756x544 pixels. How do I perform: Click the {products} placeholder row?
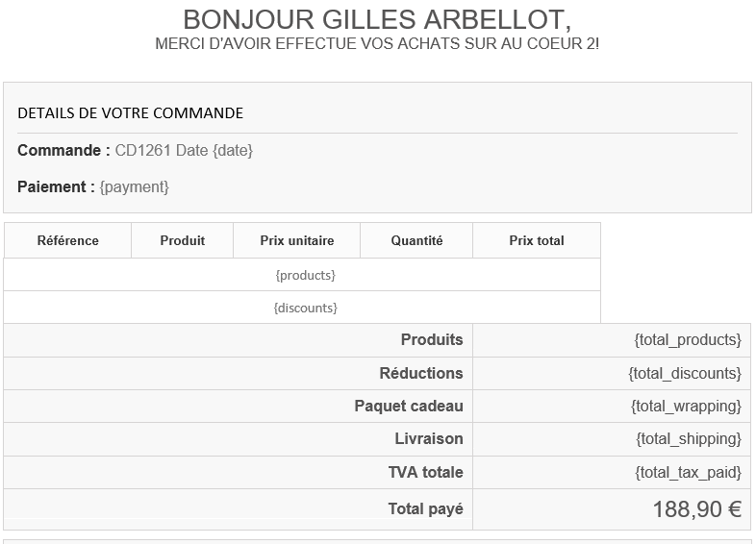[x=305, y=275]
